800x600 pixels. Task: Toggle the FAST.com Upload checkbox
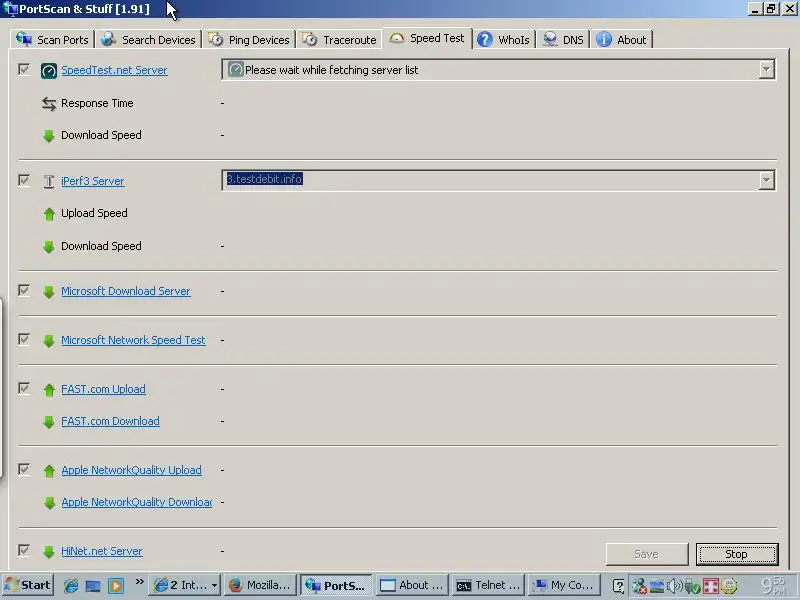[23, 388]
